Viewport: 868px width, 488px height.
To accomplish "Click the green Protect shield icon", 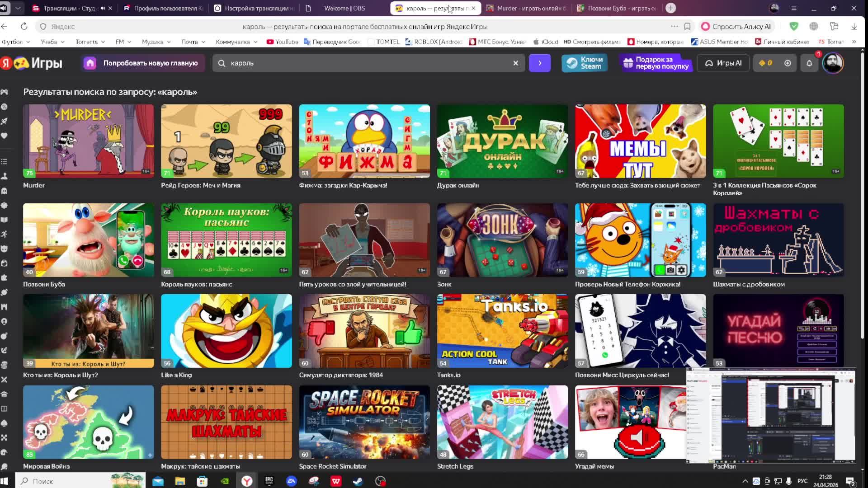I will [794, 27].
